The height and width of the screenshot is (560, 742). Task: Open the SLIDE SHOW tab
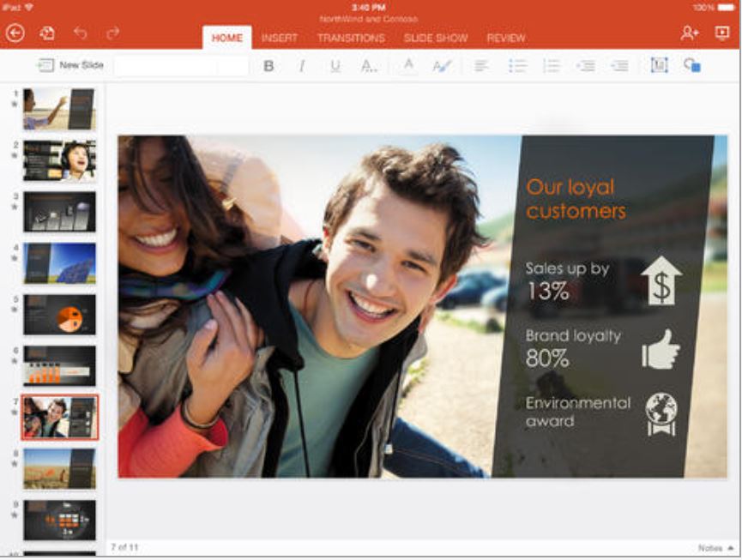coord(436,38)
